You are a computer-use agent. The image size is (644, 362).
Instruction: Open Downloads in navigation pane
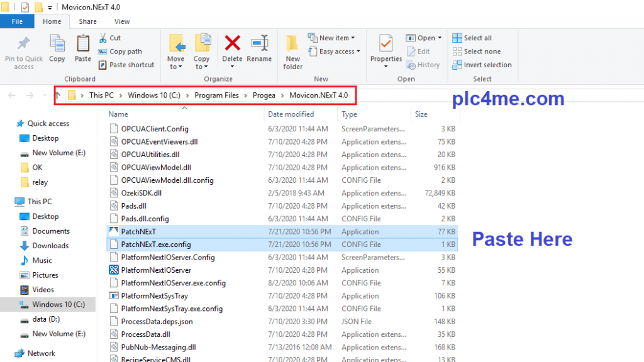50,246
